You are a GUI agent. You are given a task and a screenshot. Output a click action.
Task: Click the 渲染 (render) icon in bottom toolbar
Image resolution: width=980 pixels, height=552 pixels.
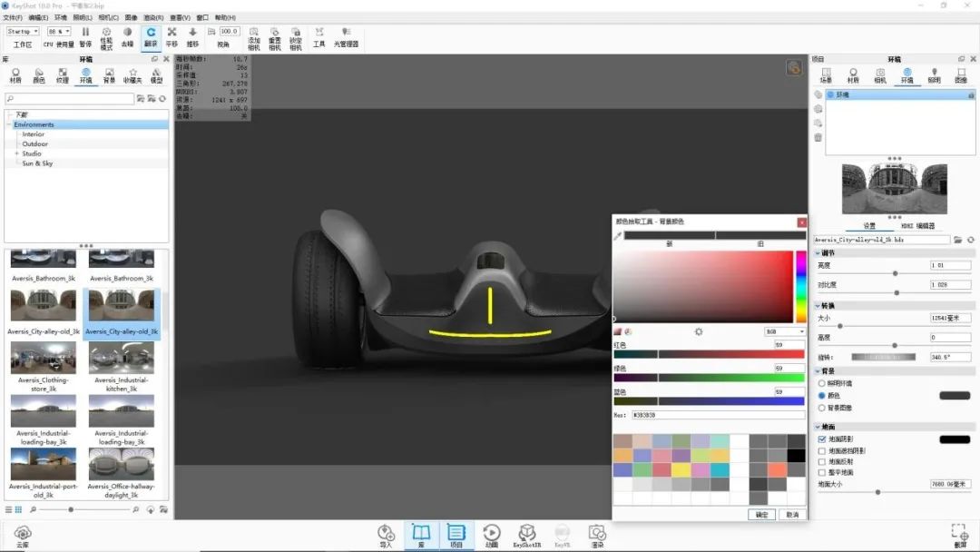point(596,534)
